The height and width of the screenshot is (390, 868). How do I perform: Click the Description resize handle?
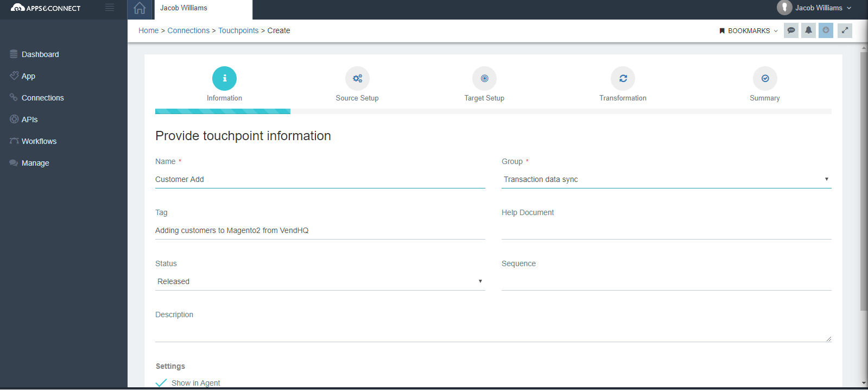click(828, 338)
